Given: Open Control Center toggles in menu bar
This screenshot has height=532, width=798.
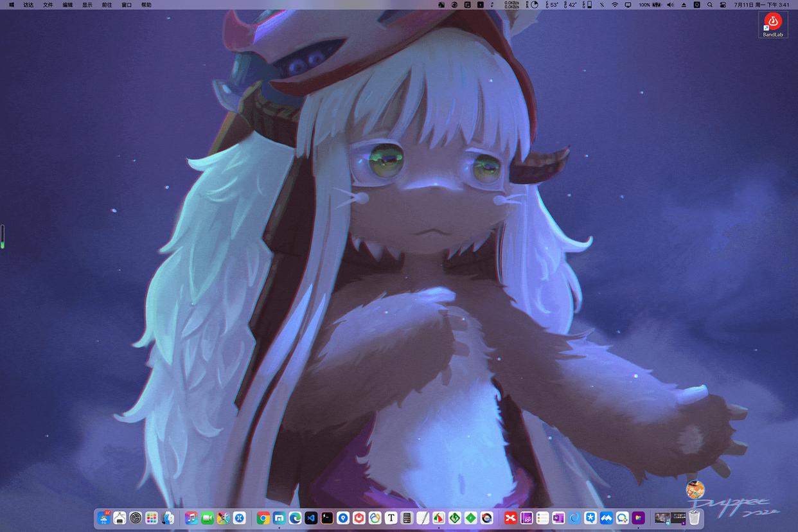Looking at the screenshot, I should [x=723, y=4].
